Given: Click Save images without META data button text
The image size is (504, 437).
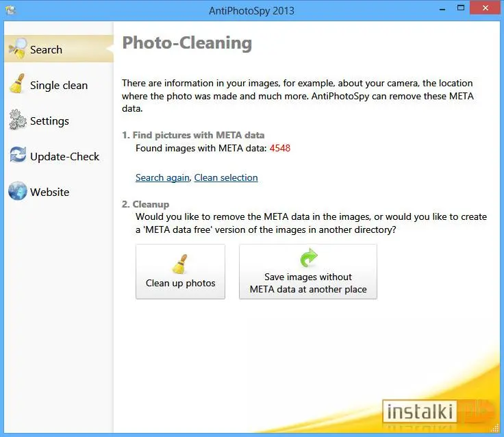Looking at the screenshot, I should 308,283.
